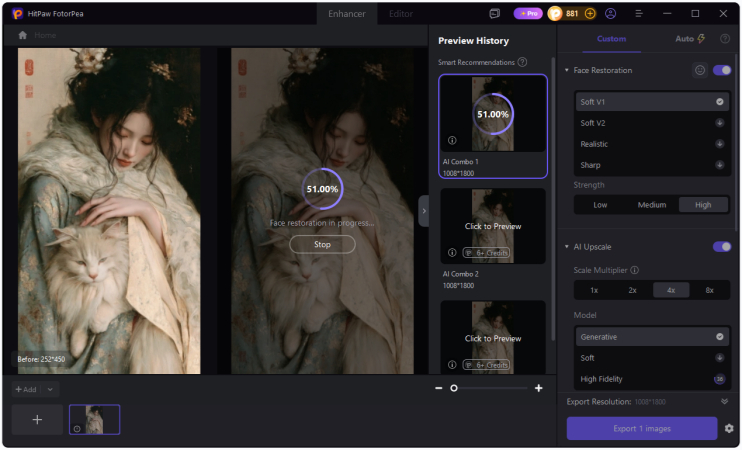Click Export 1 images button
This screenshot has height=450, width=742.
coord(642,428)
